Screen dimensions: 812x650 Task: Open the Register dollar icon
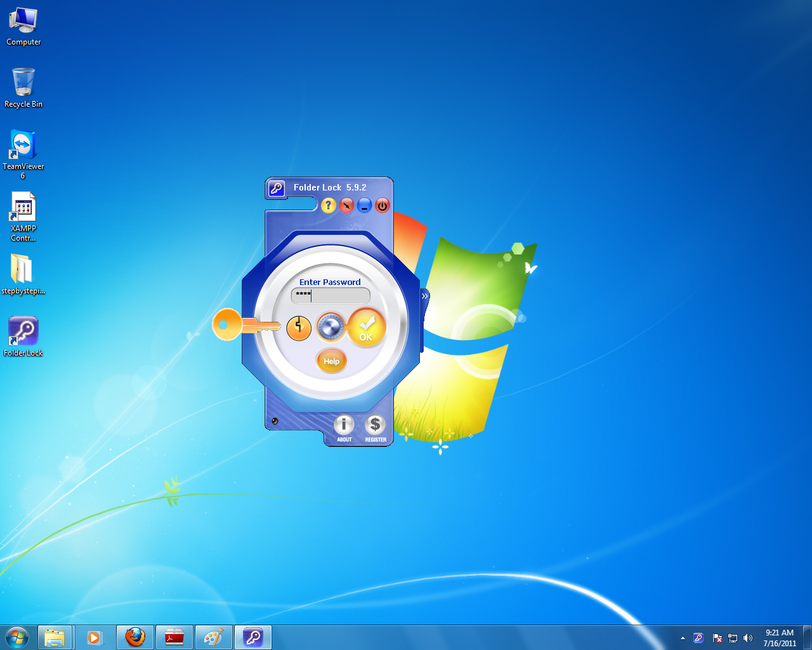(x=375, y=428)
